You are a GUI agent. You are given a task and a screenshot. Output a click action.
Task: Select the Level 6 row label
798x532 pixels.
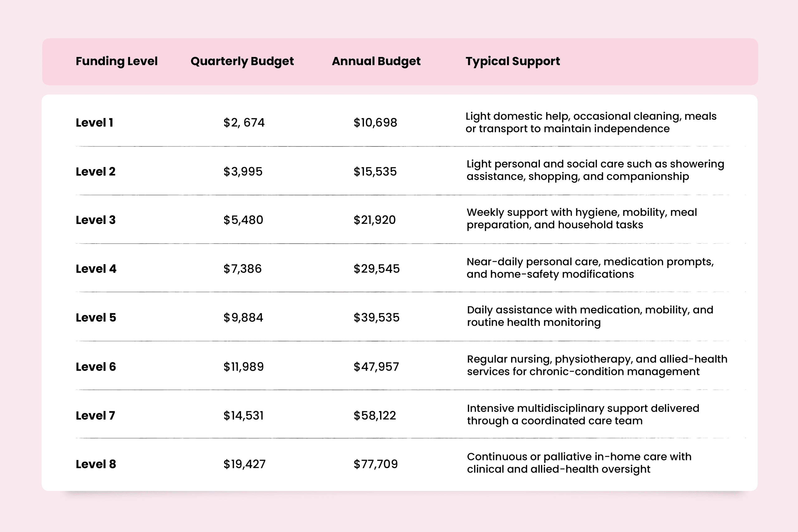pos(96,367)
